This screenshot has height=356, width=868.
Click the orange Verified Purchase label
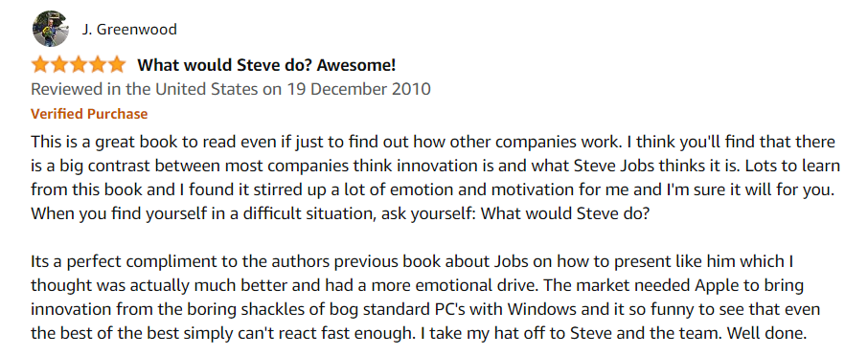(x=89, y=114)
